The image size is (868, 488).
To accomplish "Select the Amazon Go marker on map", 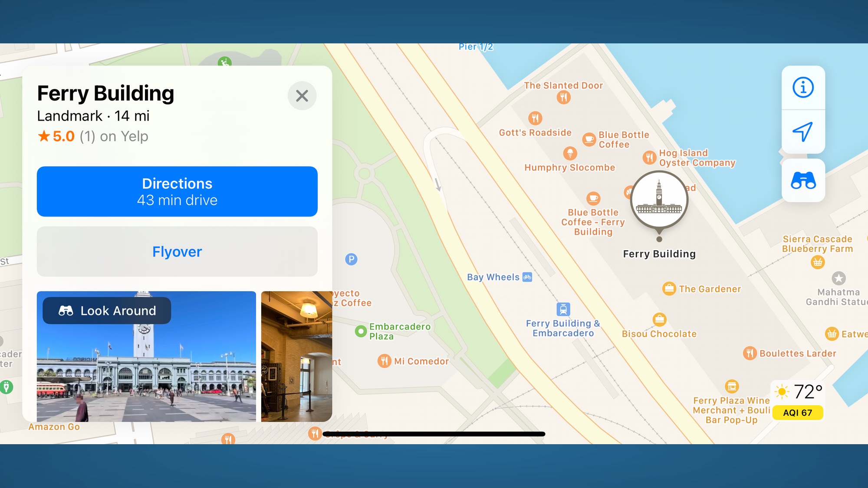I will click(x=54, y=427).
